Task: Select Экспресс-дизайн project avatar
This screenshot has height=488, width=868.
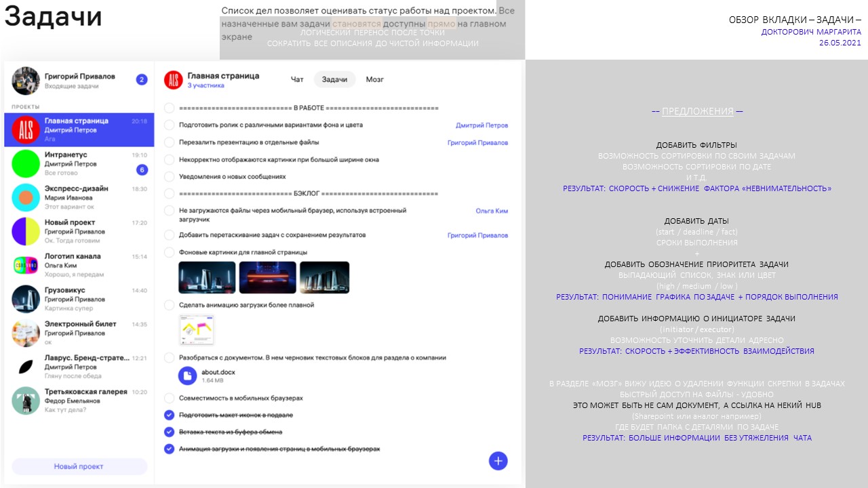Action: point(26,197)
